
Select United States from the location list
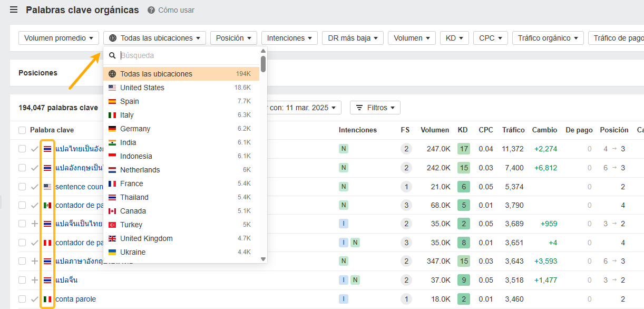point(142,88)
